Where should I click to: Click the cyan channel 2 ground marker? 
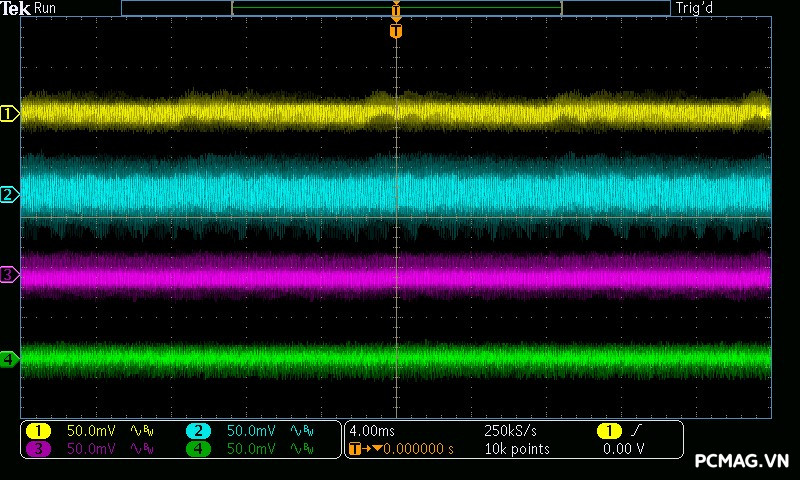(x=9, y=194)
